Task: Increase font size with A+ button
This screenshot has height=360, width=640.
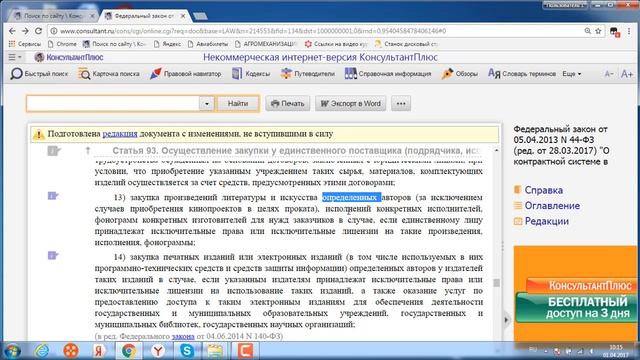Action: click(x=627, y=74)
